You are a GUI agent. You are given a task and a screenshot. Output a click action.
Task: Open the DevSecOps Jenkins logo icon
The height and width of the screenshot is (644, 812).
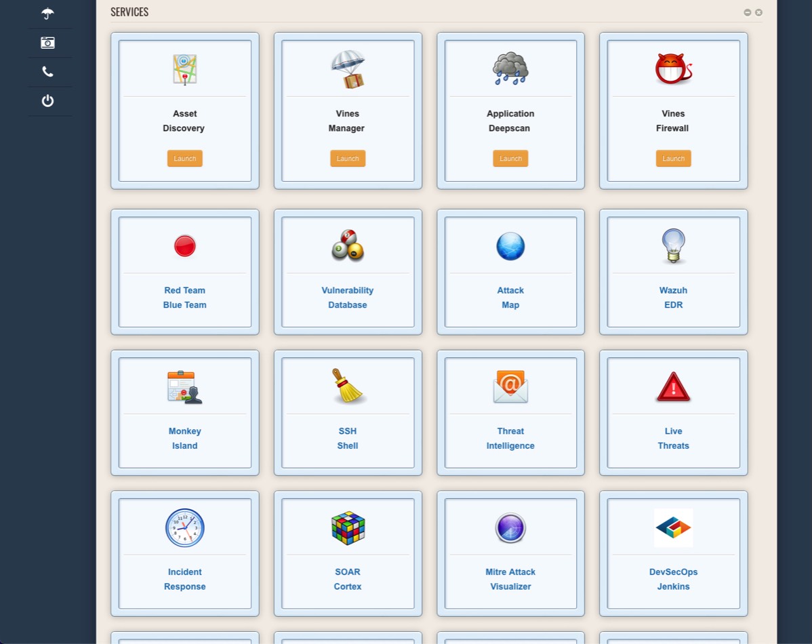673,528
